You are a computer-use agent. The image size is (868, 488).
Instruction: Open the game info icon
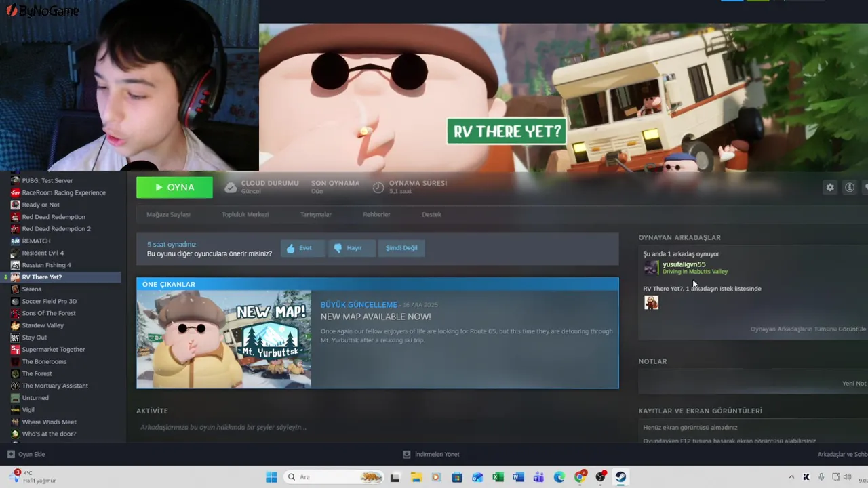(849, 188)
